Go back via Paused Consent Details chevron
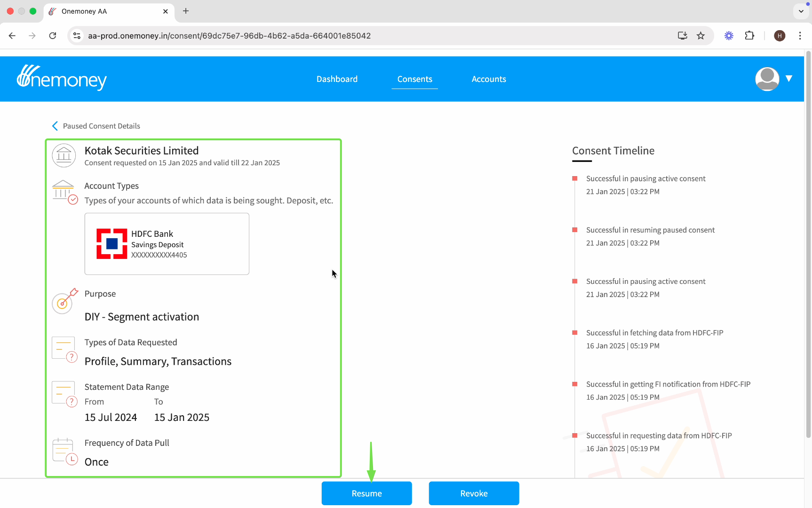812x508 pixels. point(55,126)
